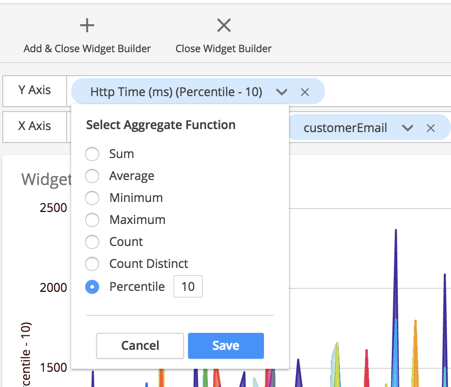Screen dimensions: 451x387
Task: Click the customerEmail chip text
Action: (x=345, y=128)
